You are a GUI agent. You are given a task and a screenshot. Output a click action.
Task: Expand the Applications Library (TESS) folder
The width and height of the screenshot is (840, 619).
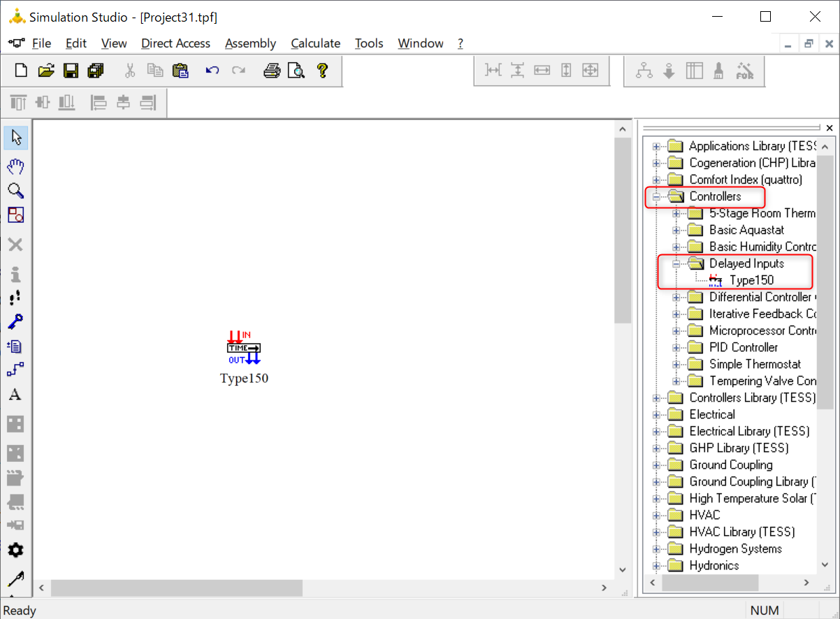point(656,146)
